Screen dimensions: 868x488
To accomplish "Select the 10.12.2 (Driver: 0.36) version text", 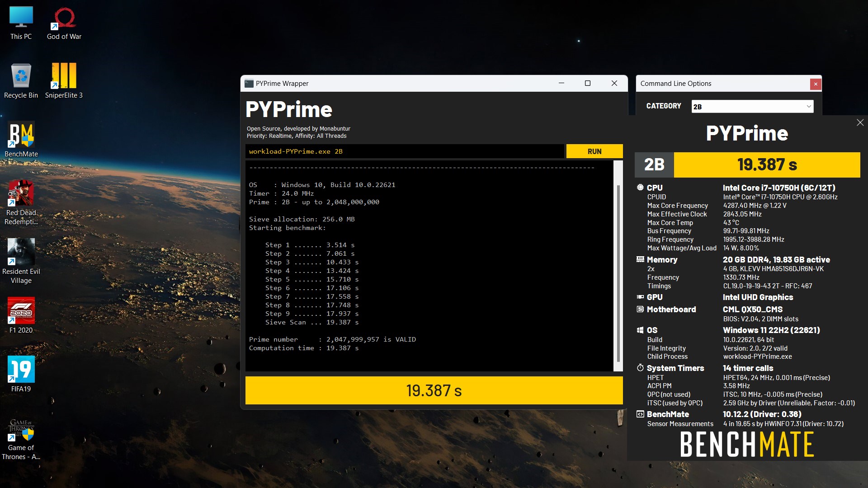I will coord(762,414).
